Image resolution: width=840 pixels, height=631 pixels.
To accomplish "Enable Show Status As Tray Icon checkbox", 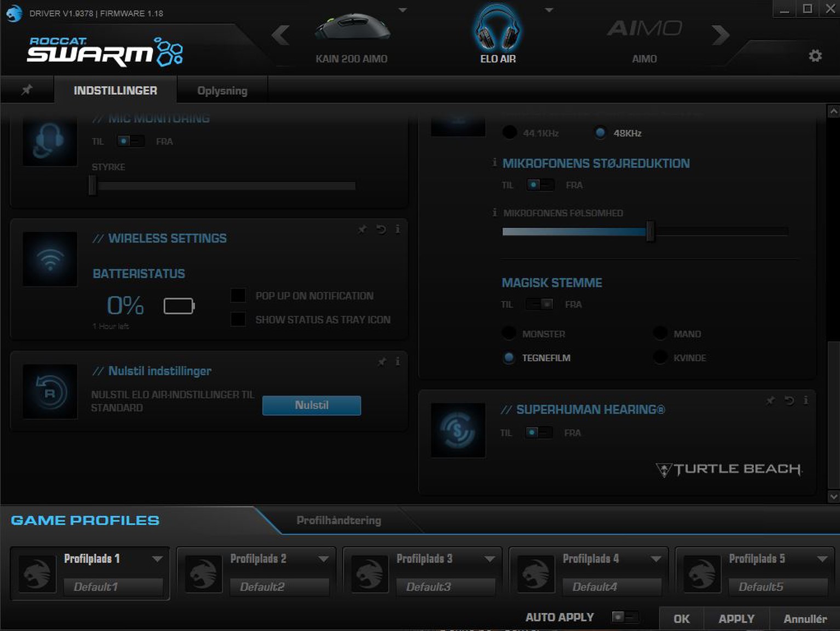I will (x=238, y=319).
